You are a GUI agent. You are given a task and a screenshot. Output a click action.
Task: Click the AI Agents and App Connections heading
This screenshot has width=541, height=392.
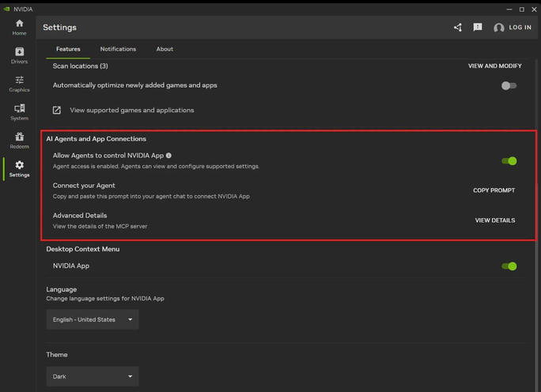tap(96, 138)
